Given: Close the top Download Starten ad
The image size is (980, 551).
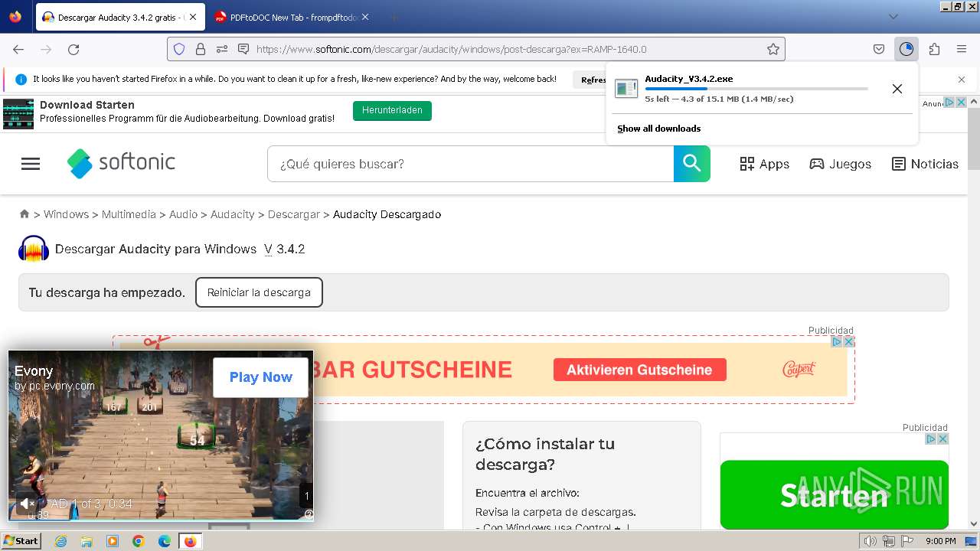Looking at the screenshot, I should pyautogui.click(x=962, y=103).
